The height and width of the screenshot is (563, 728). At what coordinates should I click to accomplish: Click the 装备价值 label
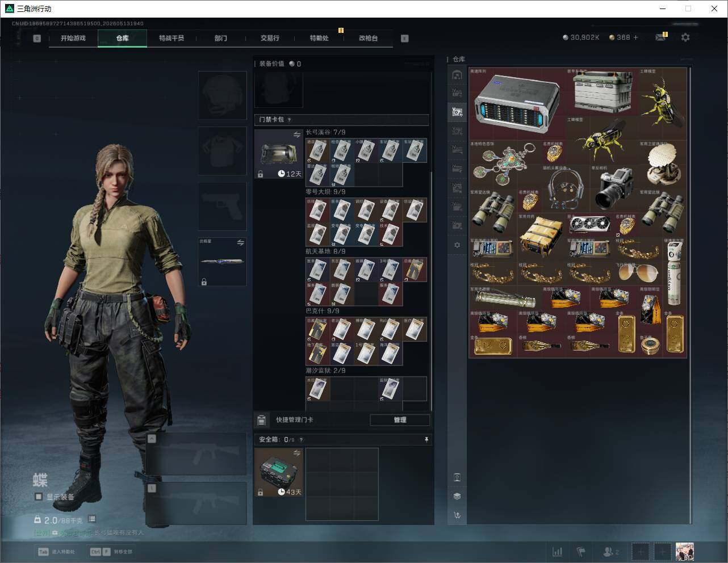coord(271,64)
